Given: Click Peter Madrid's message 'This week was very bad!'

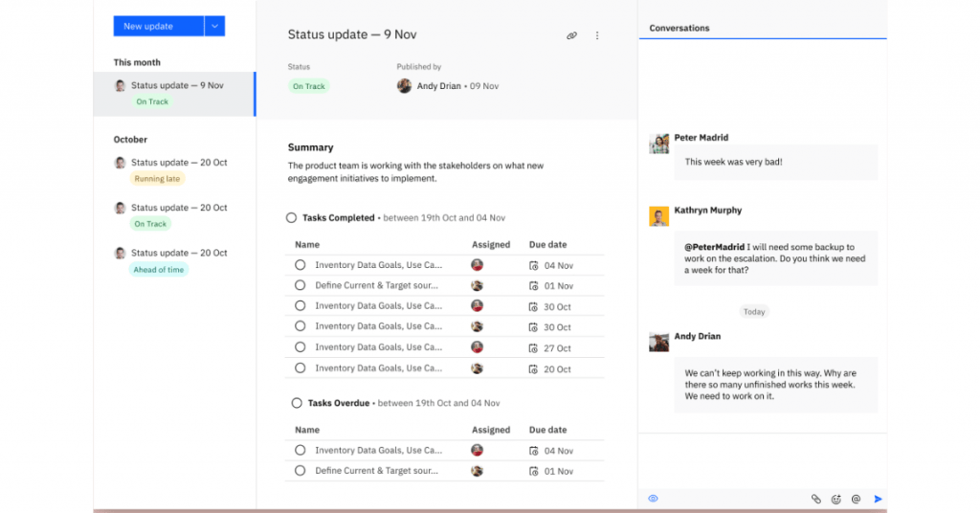Looking at the screenshot, I should 775,163.
